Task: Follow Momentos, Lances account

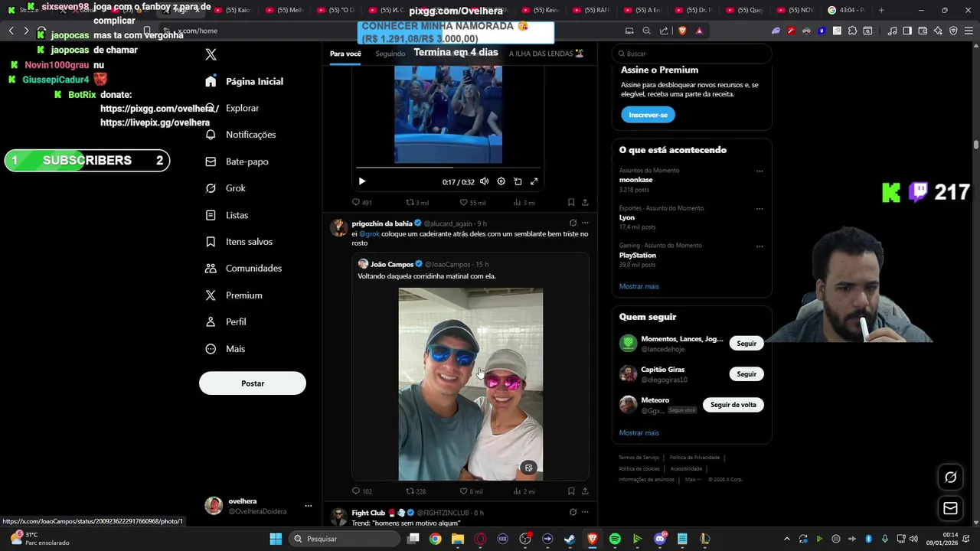Action: point(746,344)
